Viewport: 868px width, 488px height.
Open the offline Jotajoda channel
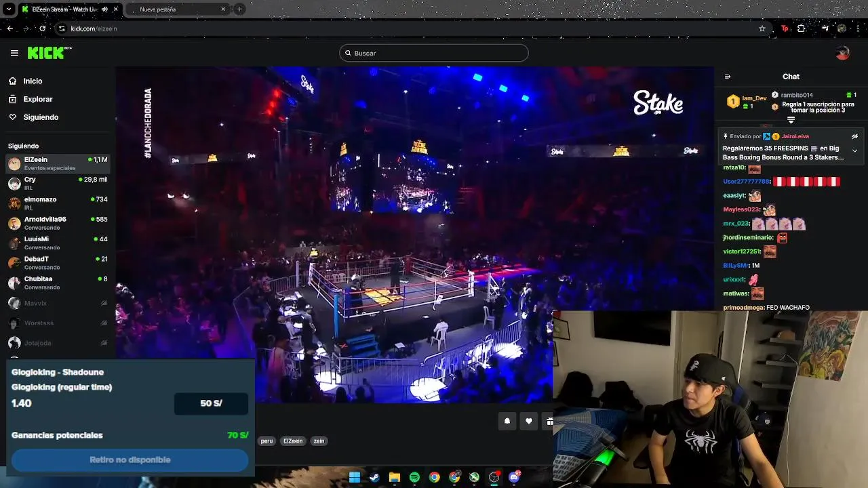pyautogui.click(x=58, y=343)
